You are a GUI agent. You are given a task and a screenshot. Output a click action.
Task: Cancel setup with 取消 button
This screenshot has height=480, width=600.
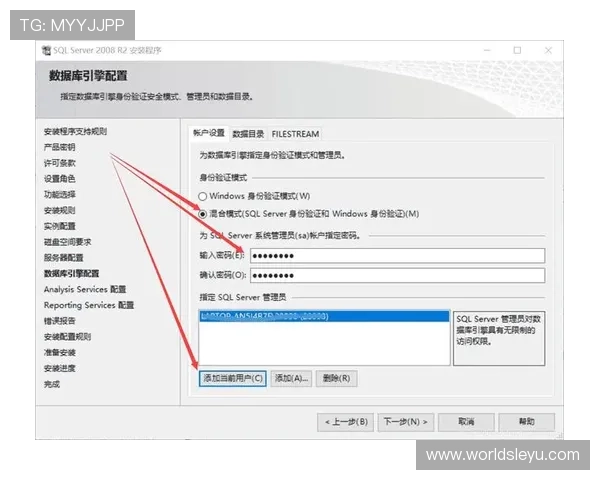click(466, 422)
